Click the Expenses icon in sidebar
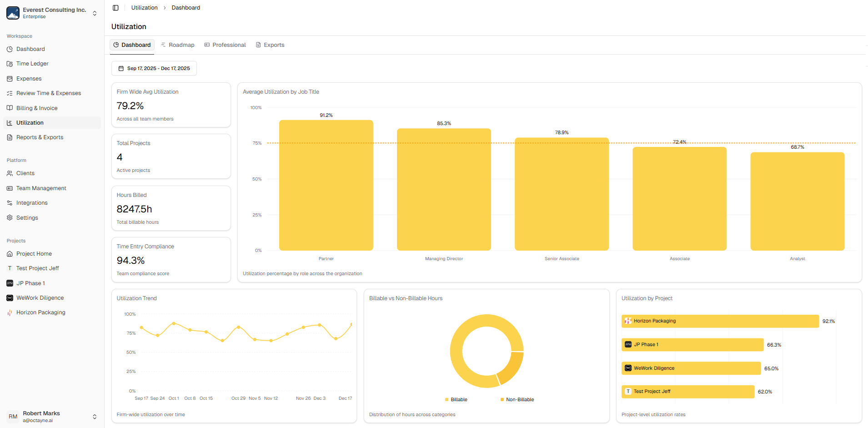This screenshot has height=428, width=868. (10, 79)
